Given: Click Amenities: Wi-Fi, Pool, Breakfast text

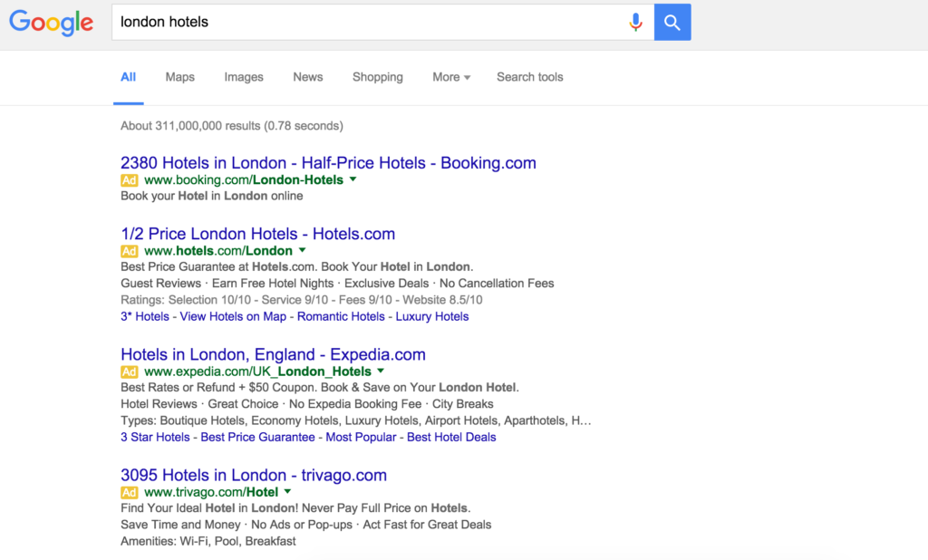Looking at the screenshot, I should (208, 542).
